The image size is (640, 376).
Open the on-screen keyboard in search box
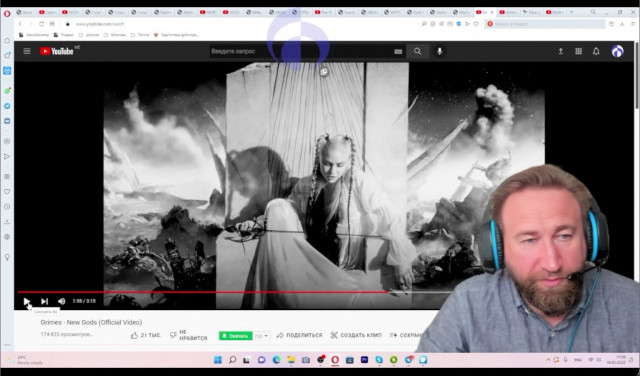(398, 51)
